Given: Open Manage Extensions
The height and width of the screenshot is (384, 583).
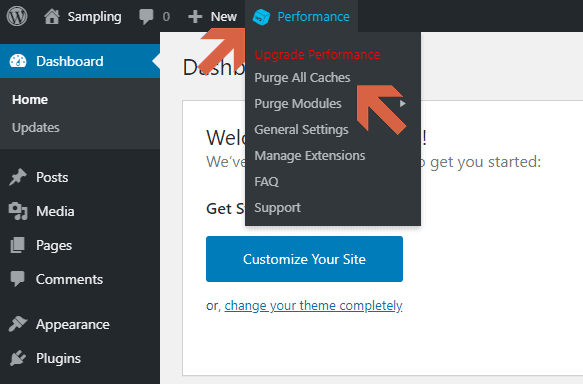Looking at the screenshot, I should (310, 156).
